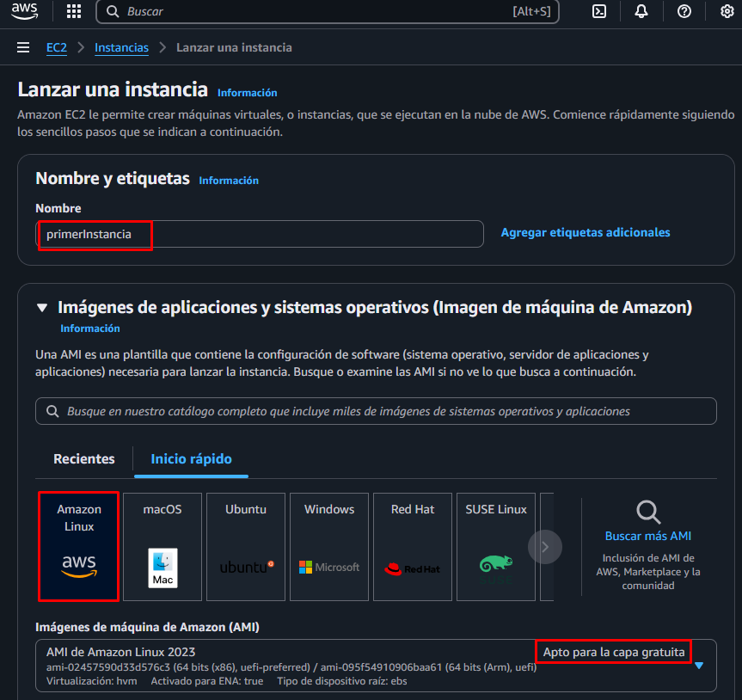Navigate to the Instancias breadcrumb link
Viewport: 742px width, 700px height.
(x=121, y=47)
